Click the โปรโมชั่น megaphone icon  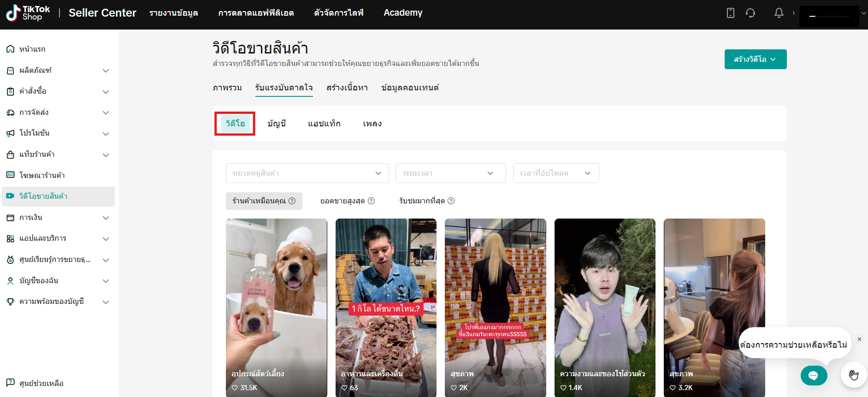point(11,133)
